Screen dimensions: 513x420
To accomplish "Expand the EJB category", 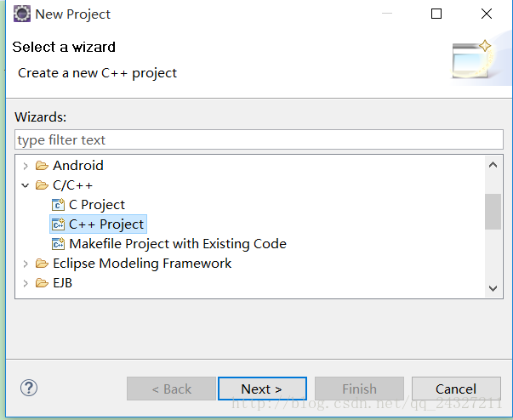I will 26,283.
